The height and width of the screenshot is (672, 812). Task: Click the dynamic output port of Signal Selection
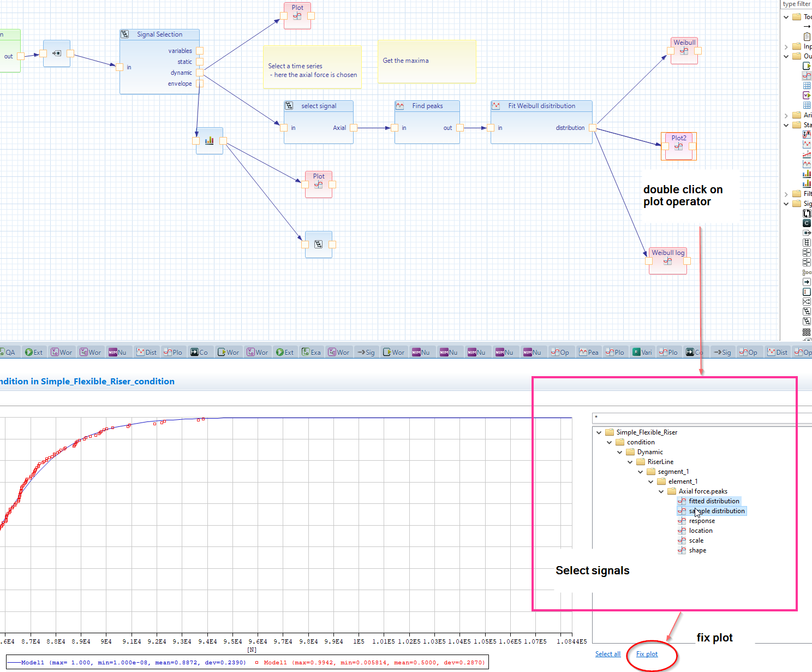(x=200, y=73)
